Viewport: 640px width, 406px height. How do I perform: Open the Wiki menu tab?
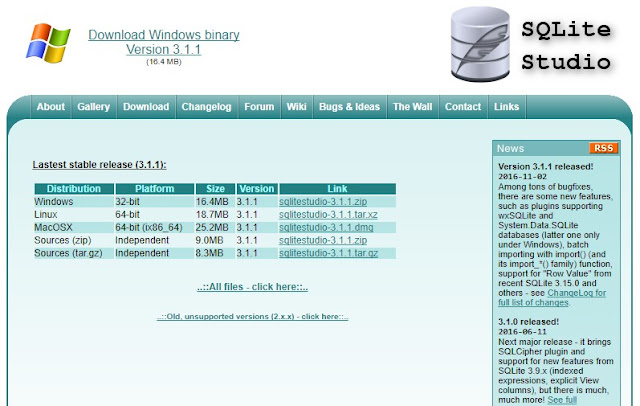click(296, 107)
